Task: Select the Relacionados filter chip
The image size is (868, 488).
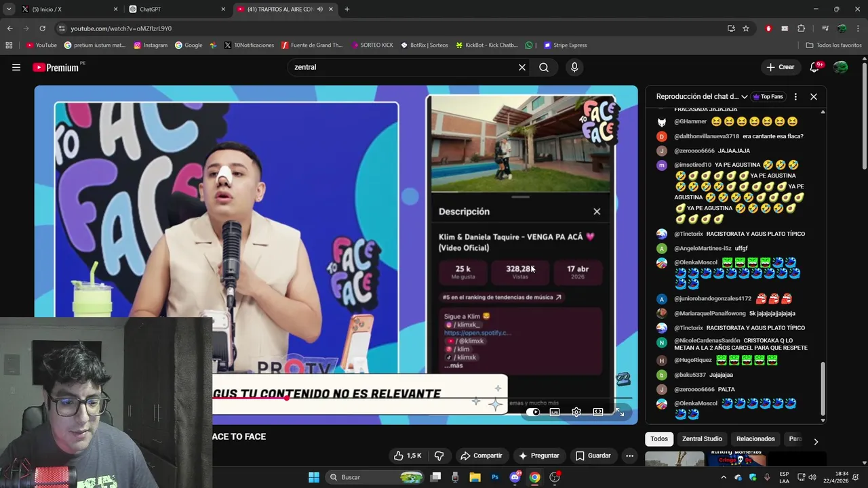Action: coord(755,439)
